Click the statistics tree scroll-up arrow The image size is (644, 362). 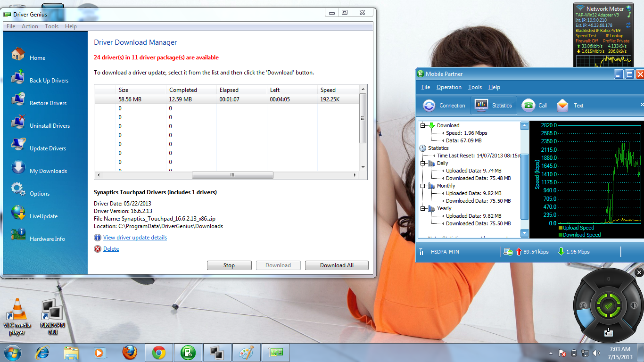tap(525, 126)
